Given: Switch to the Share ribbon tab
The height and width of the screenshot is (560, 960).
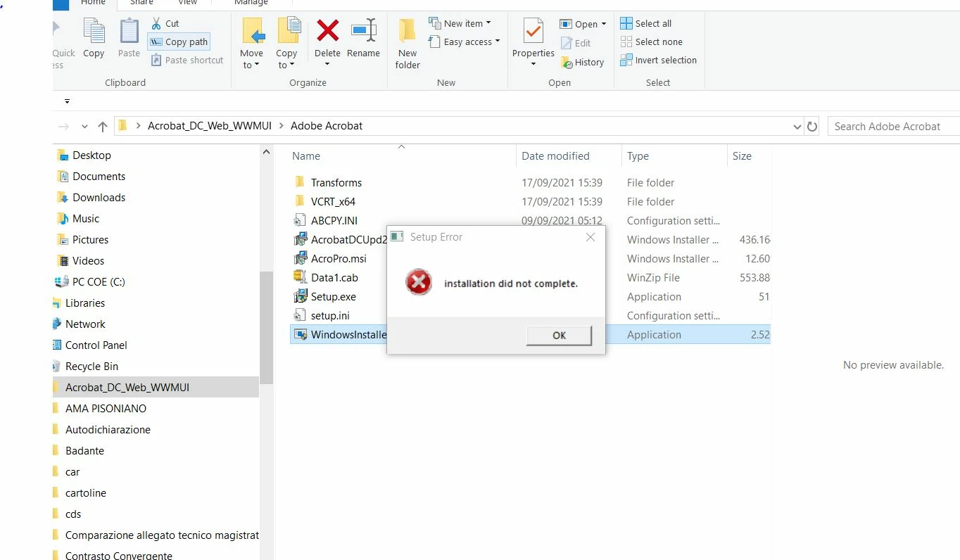Looking at the screenshot, I should [x=141, y=4].
